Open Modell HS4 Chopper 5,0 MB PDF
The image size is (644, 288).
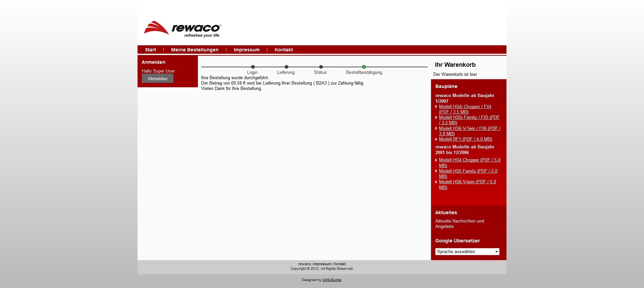469,163
